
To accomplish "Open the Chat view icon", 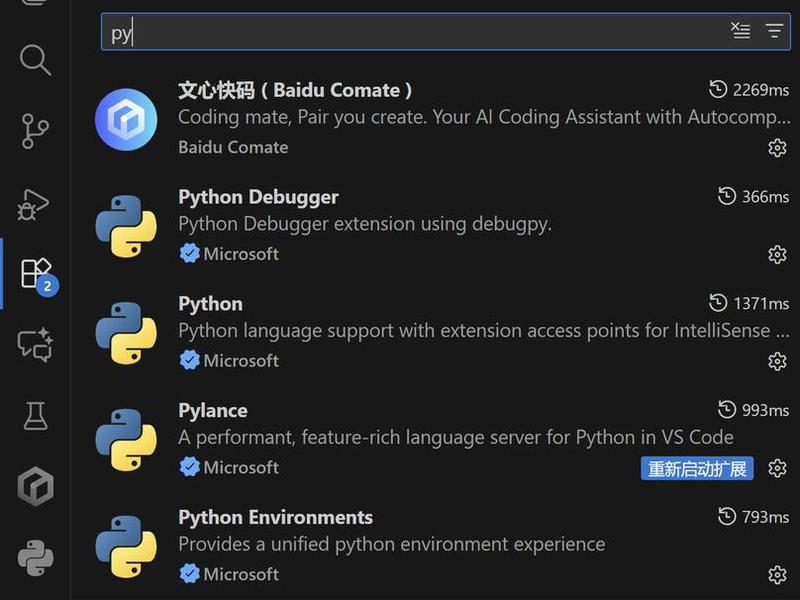I will (35, 344).
